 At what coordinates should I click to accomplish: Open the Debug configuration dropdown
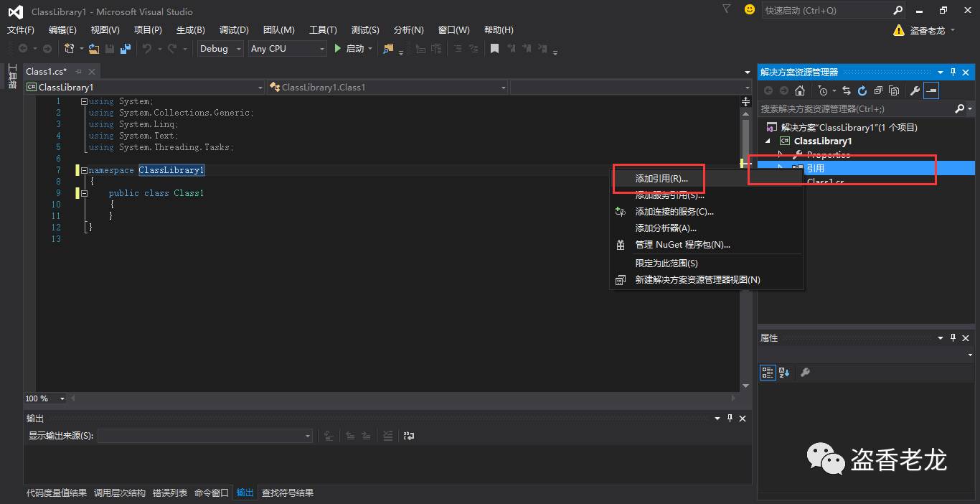point(220,49)
